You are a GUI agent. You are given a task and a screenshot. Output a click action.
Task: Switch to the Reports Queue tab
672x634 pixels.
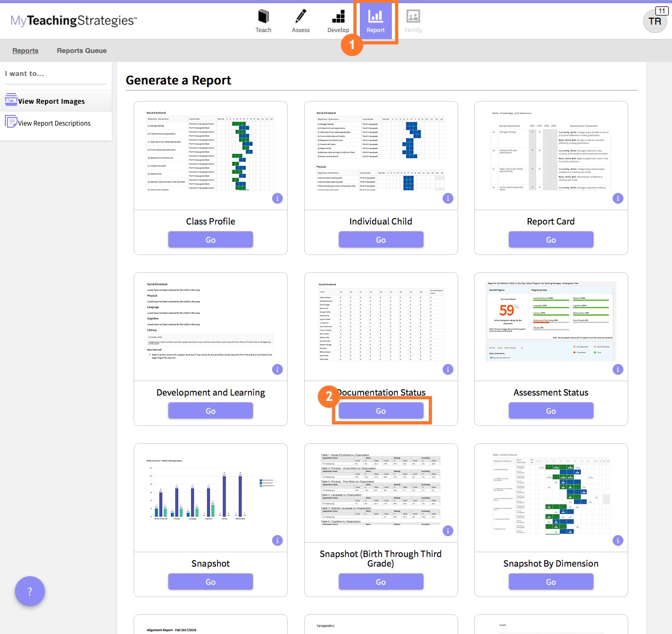click(x=82, y=51)
